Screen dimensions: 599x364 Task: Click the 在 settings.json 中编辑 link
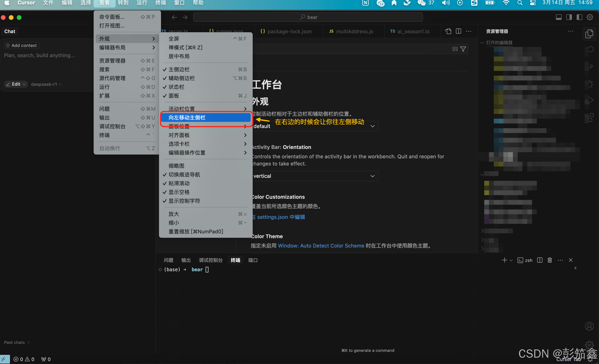(x=279, y=217)
